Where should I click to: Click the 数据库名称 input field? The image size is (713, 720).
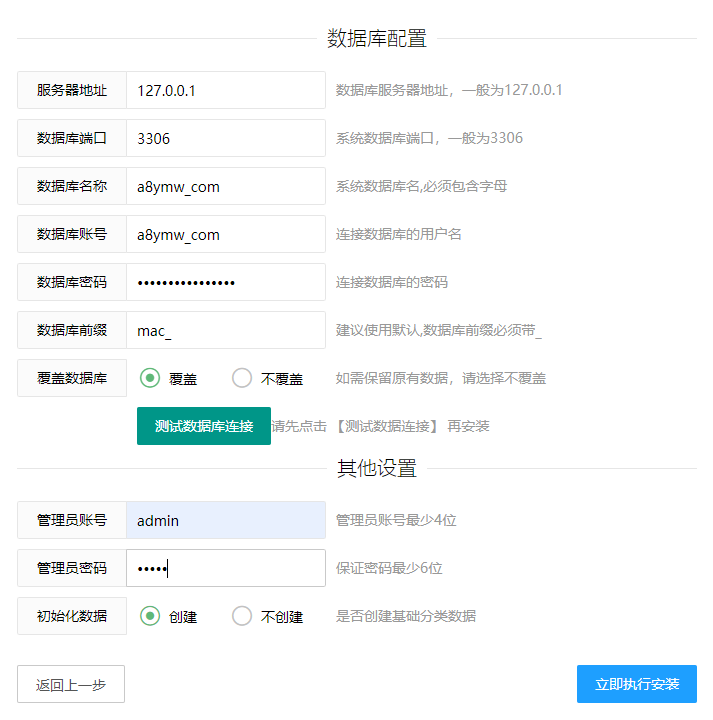(x=226, y=186)
